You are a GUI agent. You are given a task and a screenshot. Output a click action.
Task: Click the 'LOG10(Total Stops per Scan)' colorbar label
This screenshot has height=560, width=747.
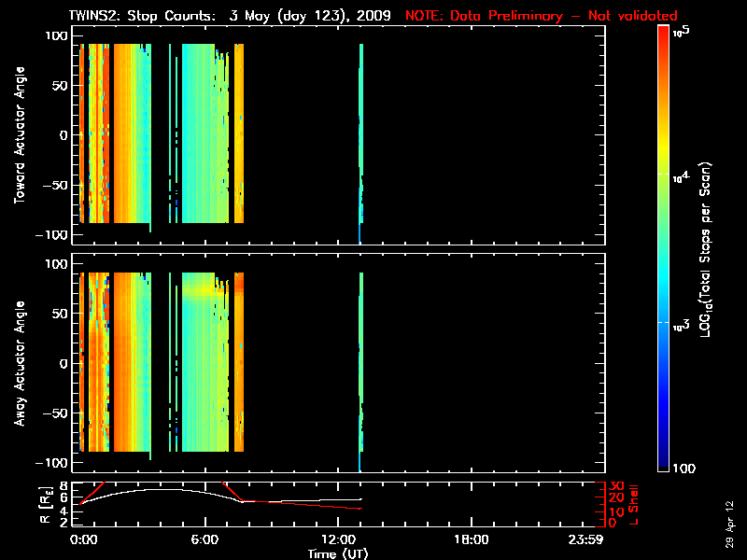708,247
